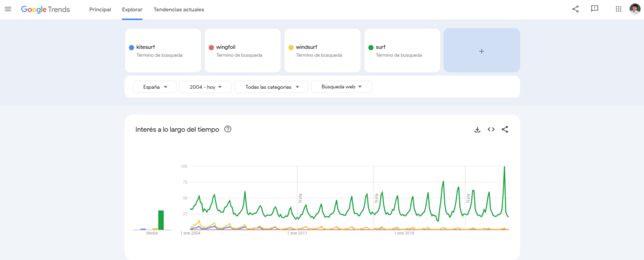Add a new comparison term
The width and height of the screenshot is (644, 260).
coord(482,51)
